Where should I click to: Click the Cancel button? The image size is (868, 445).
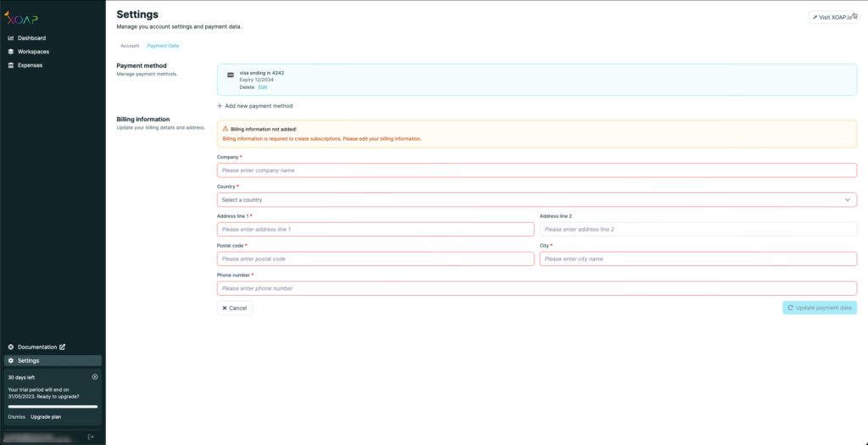point(235,308)
